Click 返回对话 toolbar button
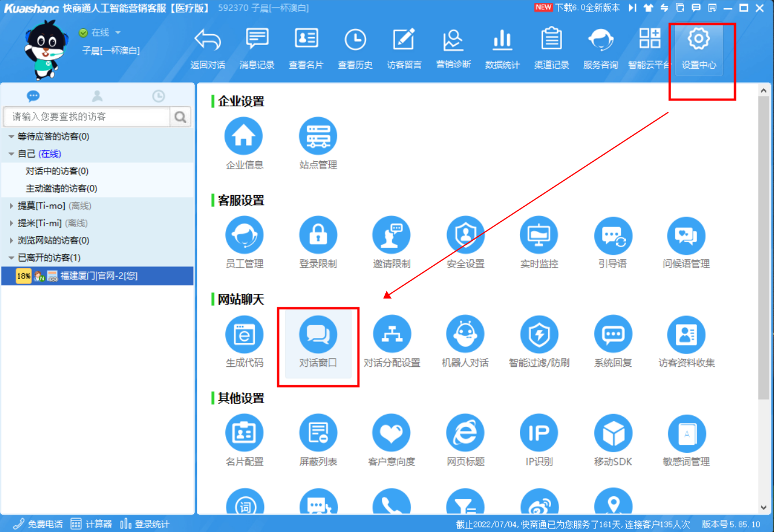Image resolution: width=774 pixels, height=532 pixels. tap(208, 49)
